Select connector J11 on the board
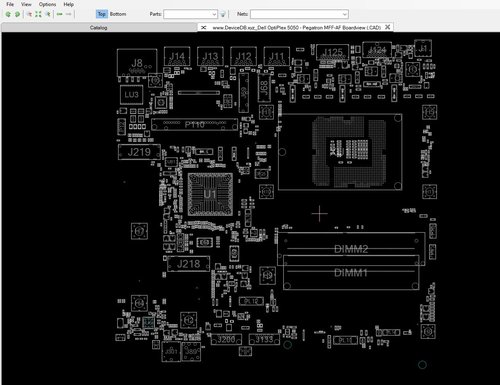The height and width of the screenshot is (385, 500). [276, 57]
